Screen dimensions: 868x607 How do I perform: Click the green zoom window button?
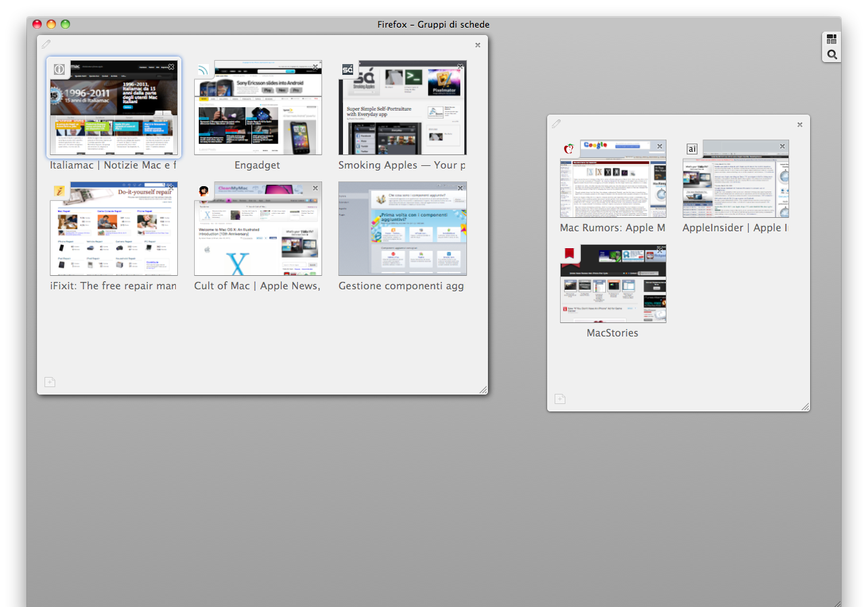[x=65, y=24]
